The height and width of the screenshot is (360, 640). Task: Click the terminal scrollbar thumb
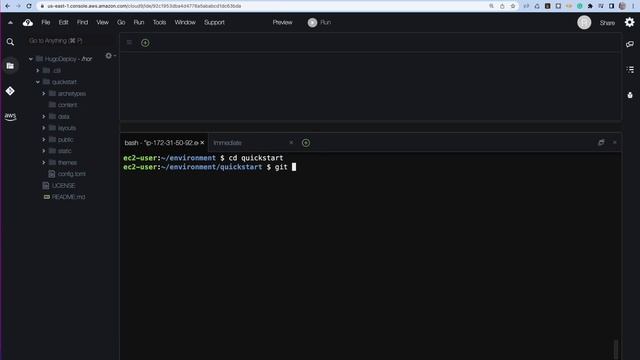[x=616, y=349]
